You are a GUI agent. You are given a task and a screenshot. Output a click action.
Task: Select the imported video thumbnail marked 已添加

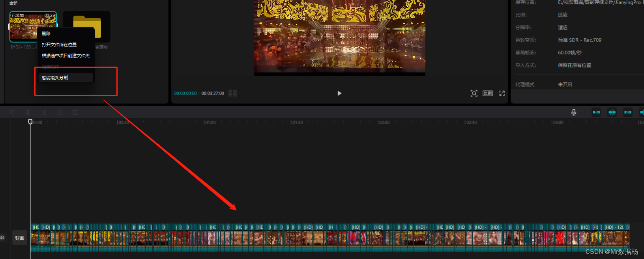pyautogui.click(x=33, y=26)
